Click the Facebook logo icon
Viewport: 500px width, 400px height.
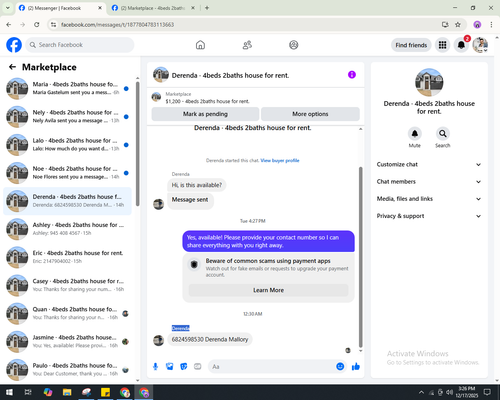point(14,45)
